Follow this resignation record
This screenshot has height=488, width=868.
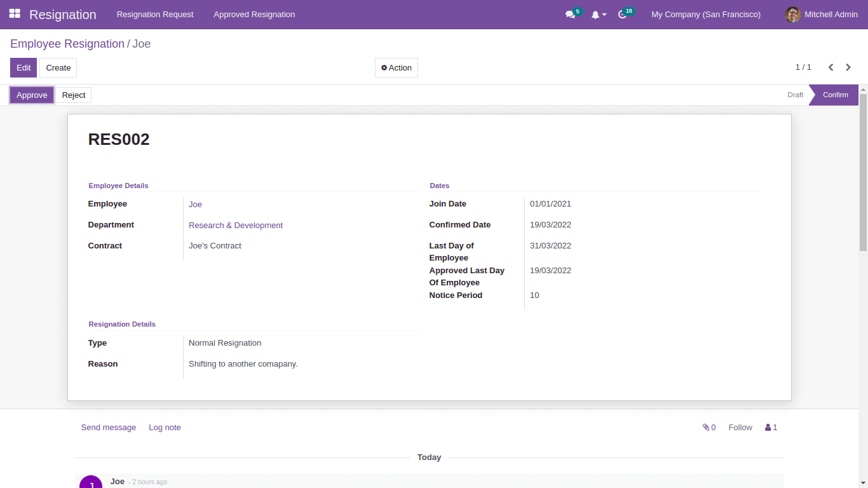coord(740,427)
